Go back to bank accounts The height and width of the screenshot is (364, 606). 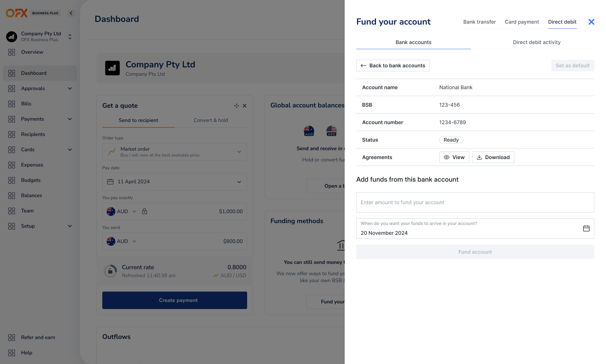[393, 66]
